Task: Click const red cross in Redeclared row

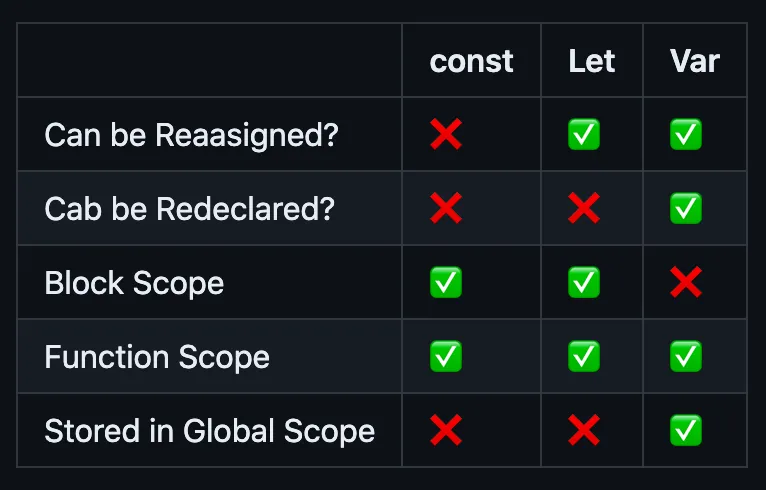Action: tap(446, 208)
